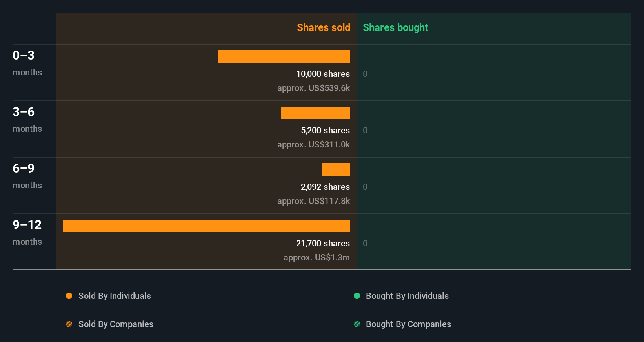Toggle the Bought By Companies legend label
Viewport: 644px width, 342px height.
tap(408, 324)
